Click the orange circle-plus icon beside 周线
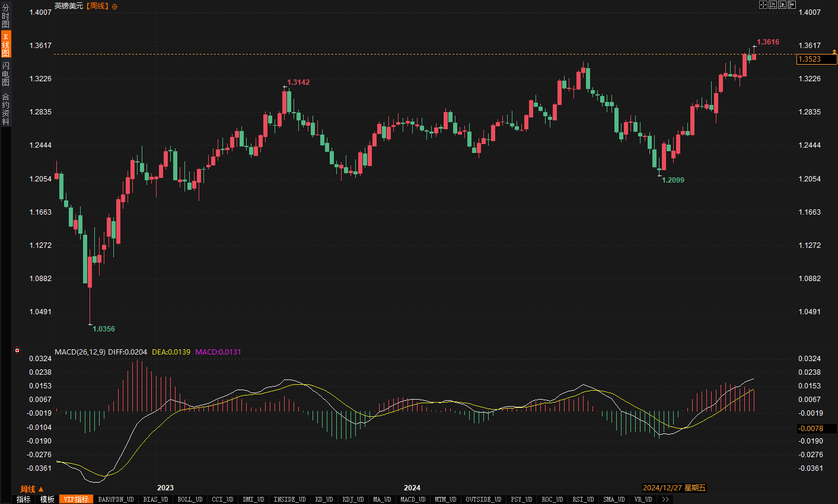This screenshot has width=838, height=504. pos(114,7)
